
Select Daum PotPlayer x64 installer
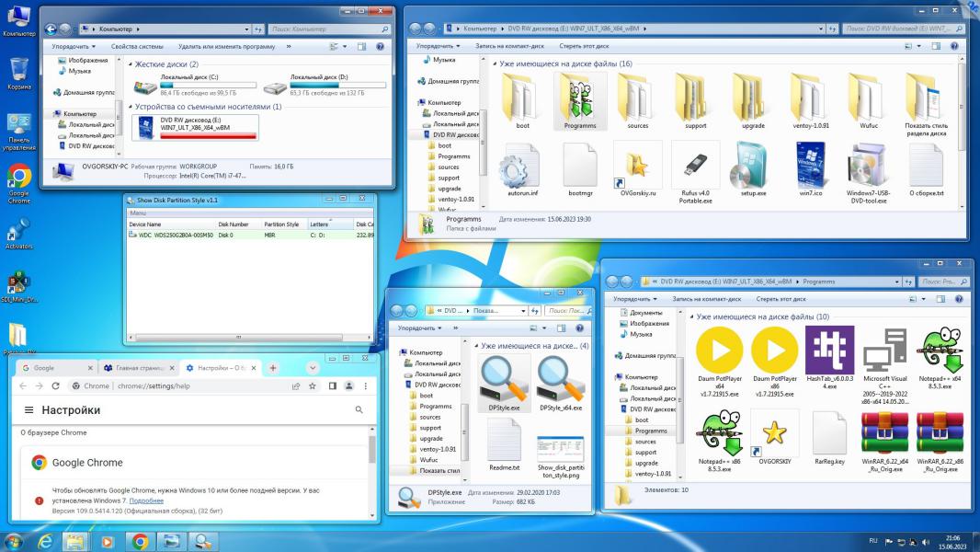pyautogui.click(x=720, y=362)
